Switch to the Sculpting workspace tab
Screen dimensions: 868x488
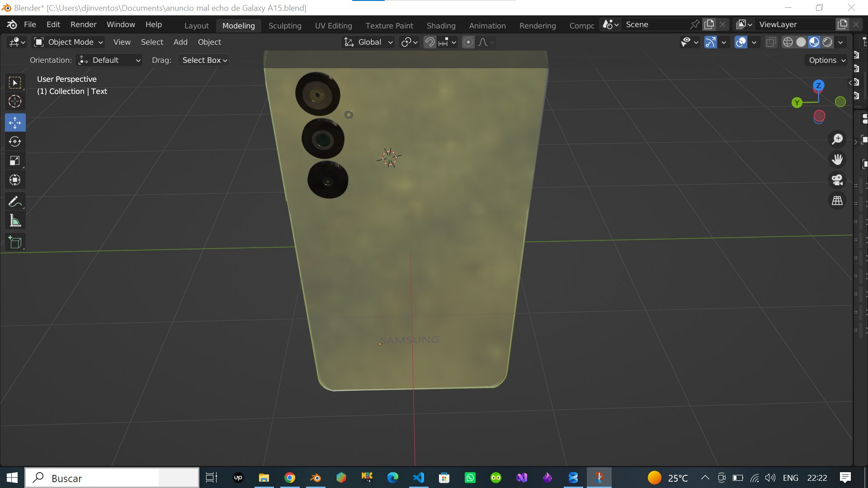[285, 26]
